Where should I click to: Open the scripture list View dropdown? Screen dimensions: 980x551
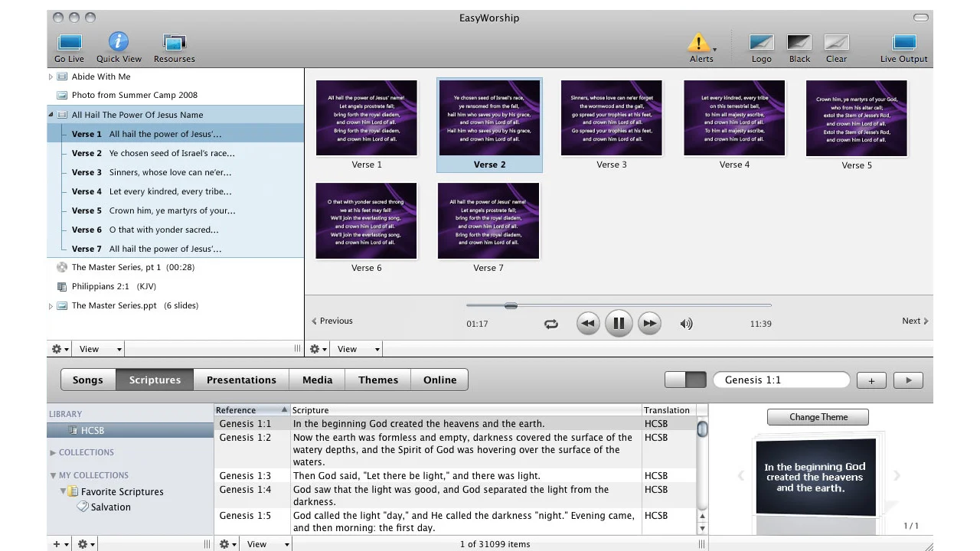268,544
